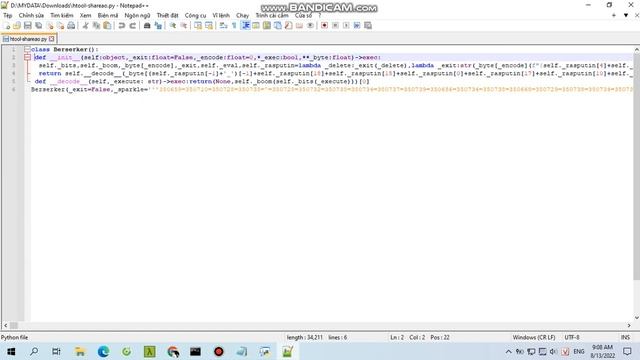Open the Biên mã menu

click(108, 16)
